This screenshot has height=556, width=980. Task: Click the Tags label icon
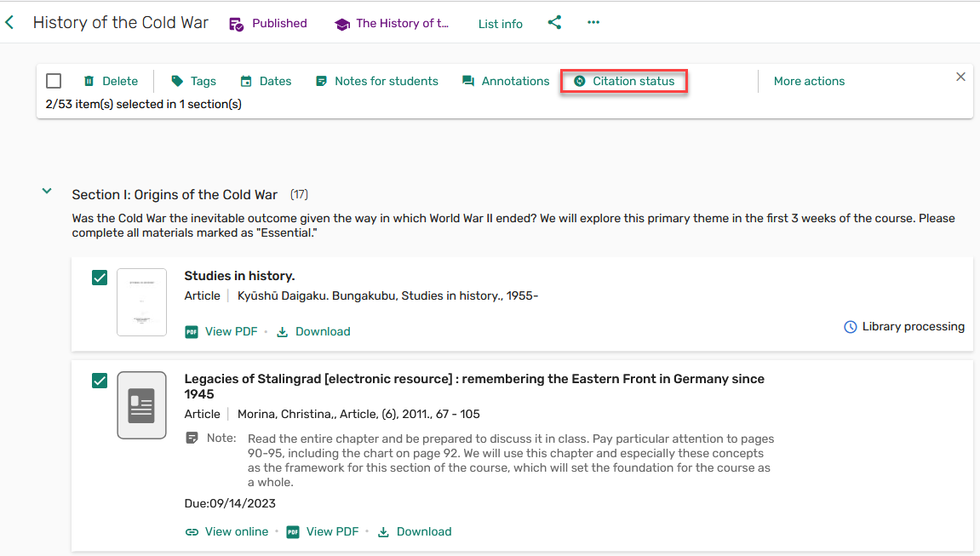point(177,81)
